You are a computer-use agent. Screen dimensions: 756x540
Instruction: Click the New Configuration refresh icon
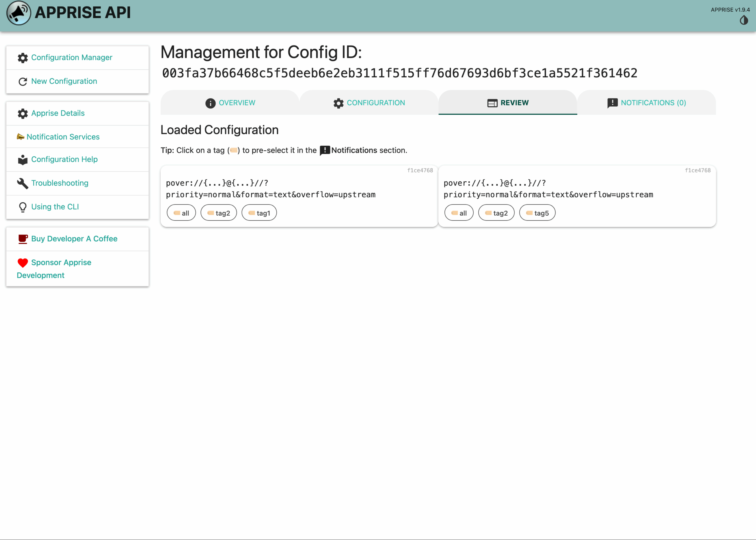click(23, 82)
